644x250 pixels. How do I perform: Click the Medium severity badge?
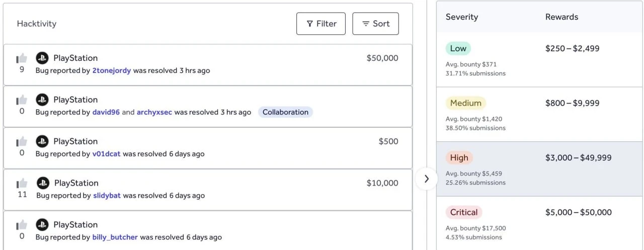[x=466, y=103]
